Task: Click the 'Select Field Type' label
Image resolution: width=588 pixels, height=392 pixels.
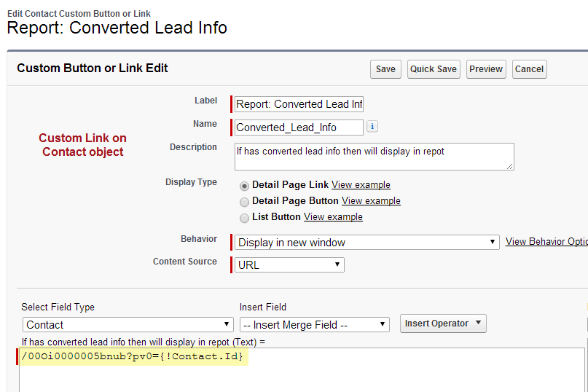Action: pyautogui.click(x=58, y=307)
